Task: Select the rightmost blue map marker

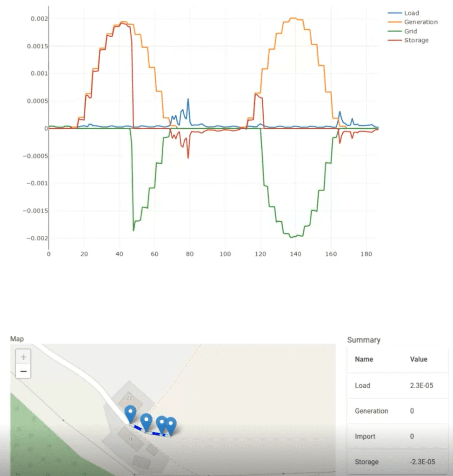Action: [171, 425]
